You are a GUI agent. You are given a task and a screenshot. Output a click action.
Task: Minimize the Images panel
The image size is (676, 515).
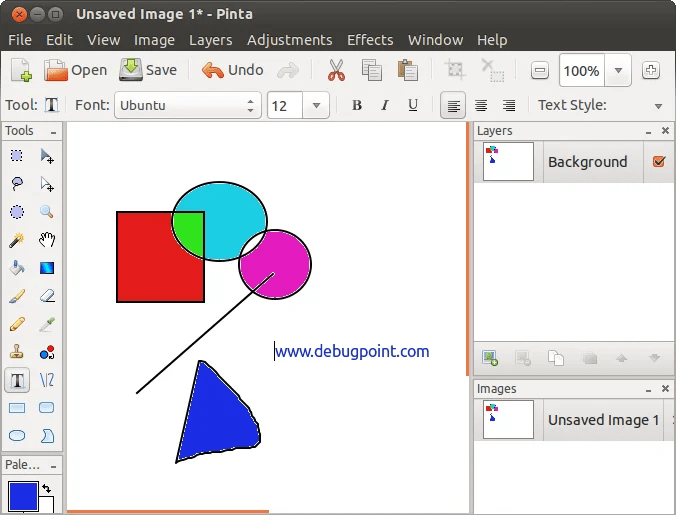click(x=648, y=389)
